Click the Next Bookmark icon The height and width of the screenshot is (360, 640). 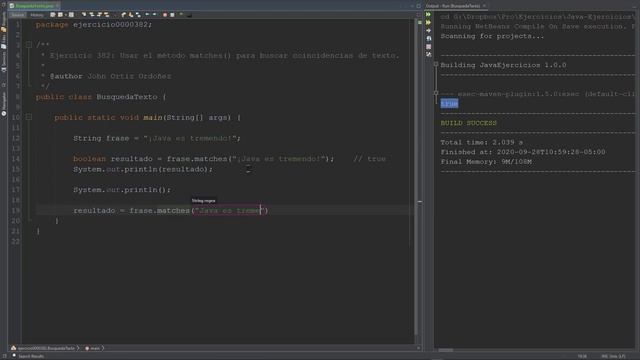[x=131, y=15]
